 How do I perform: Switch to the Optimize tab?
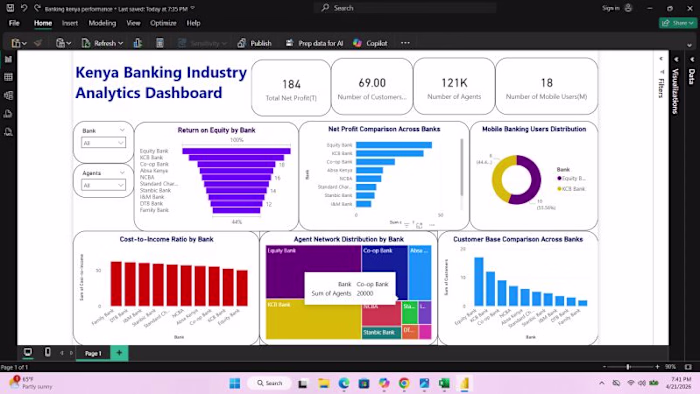[163, 23]
